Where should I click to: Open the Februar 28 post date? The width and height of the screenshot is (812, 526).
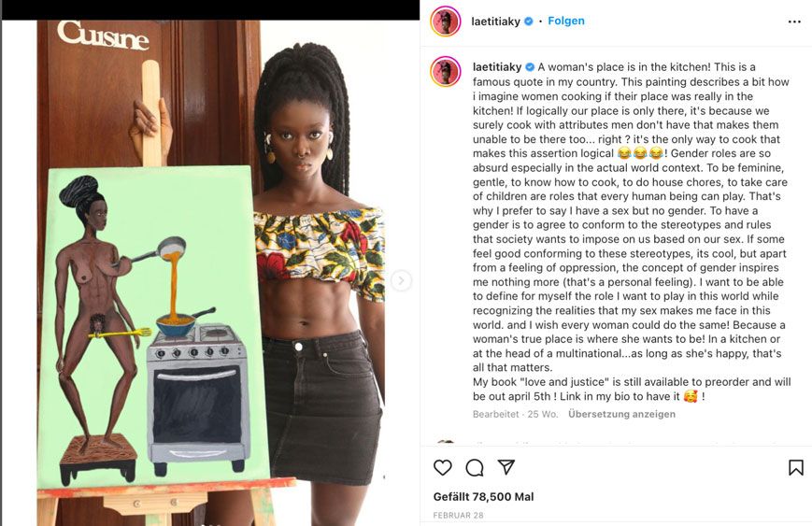[x=458, y=515]
